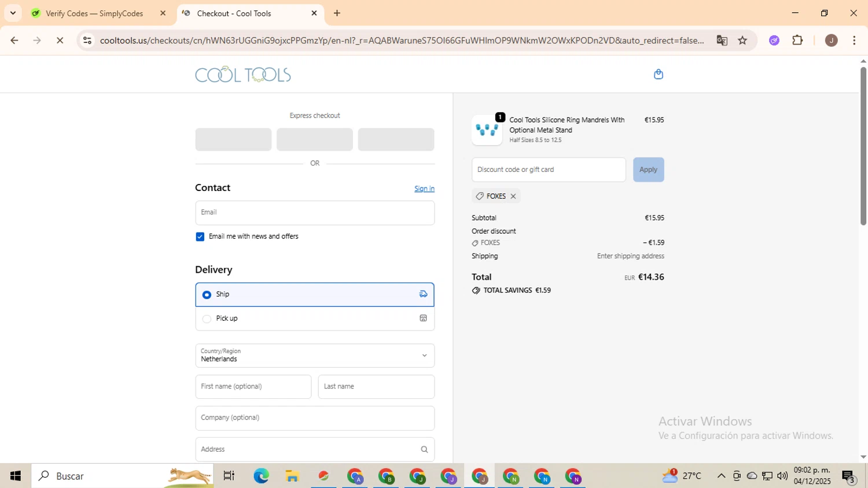Open the cart bag icon
868x488 pixels.
pos(658,74)
